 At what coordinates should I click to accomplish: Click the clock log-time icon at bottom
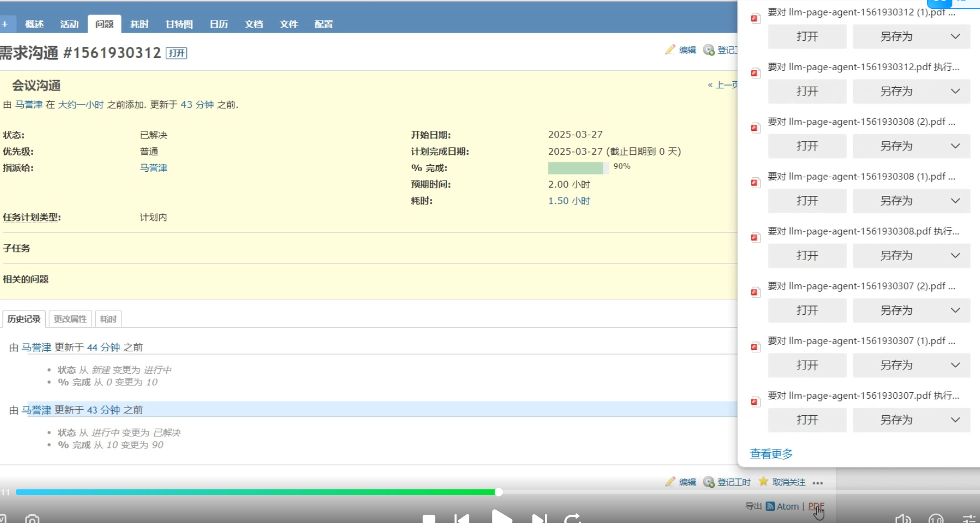[x=709, y=482]
